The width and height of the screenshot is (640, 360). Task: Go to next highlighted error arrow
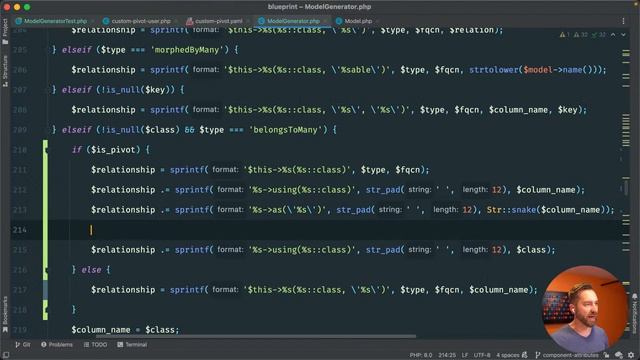pos(623,35)
